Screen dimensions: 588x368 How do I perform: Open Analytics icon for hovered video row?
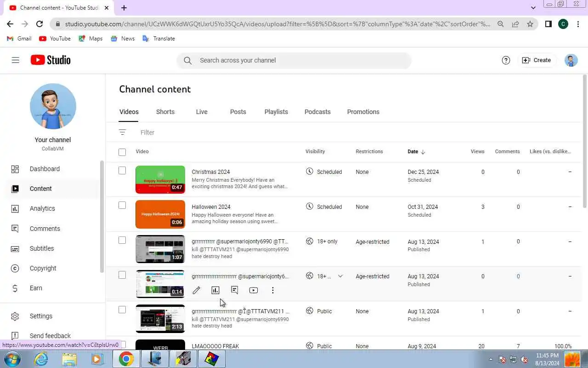pos(215,290)
